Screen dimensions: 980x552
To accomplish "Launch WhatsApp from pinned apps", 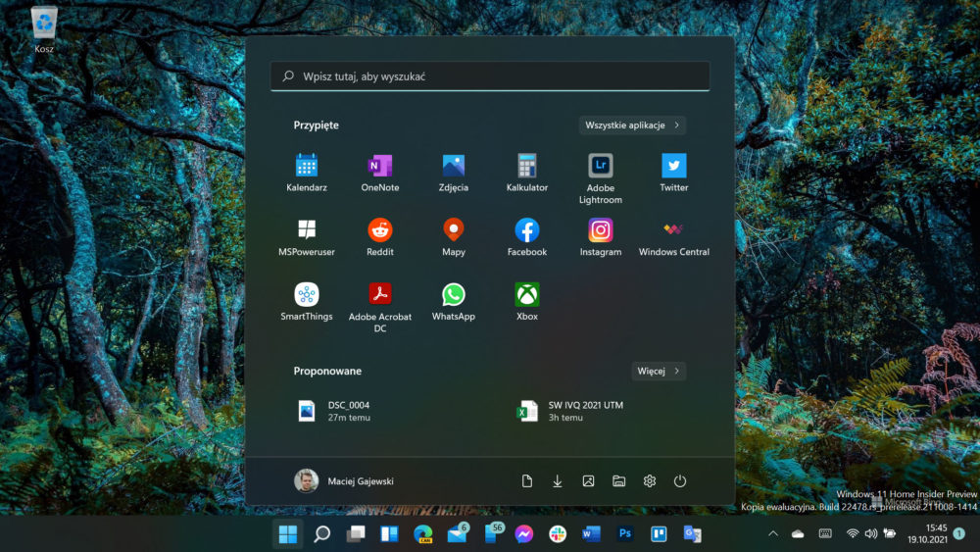I will point(453,301).
